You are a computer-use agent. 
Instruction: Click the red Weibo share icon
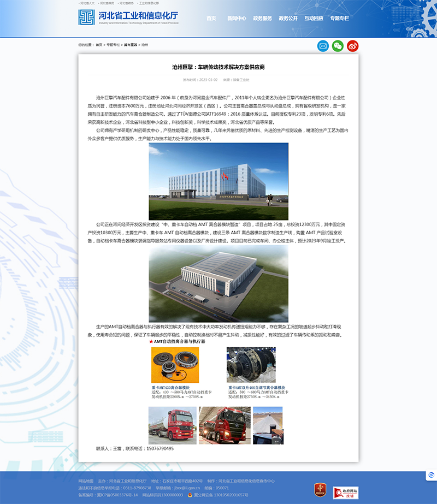coord(352,46)
